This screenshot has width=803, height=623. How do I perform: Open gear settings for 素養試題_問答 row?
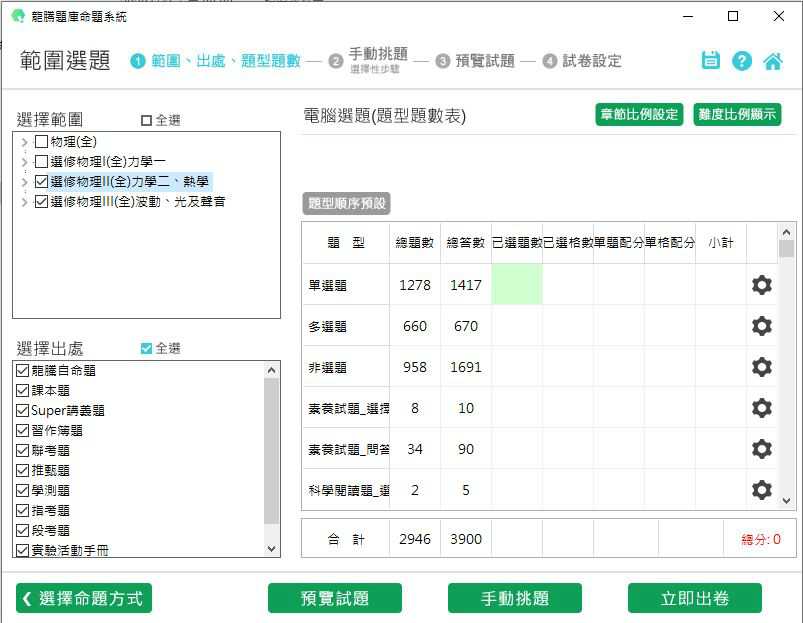click(x=762, y=448)
